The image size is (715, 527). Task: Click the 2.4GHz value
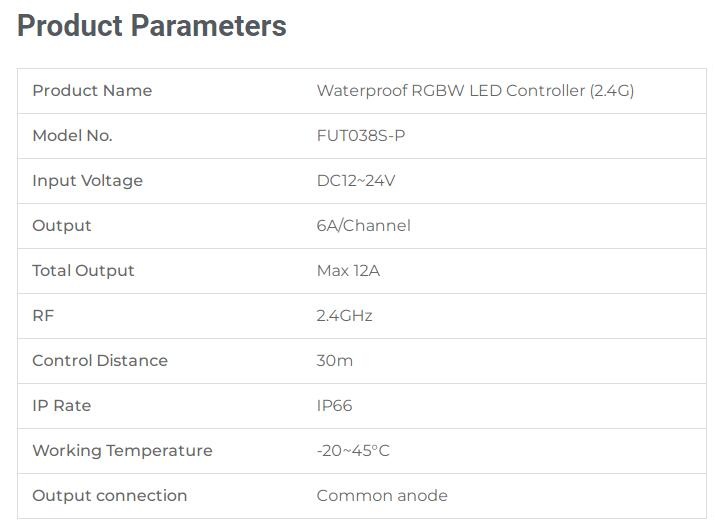(344, 315)
